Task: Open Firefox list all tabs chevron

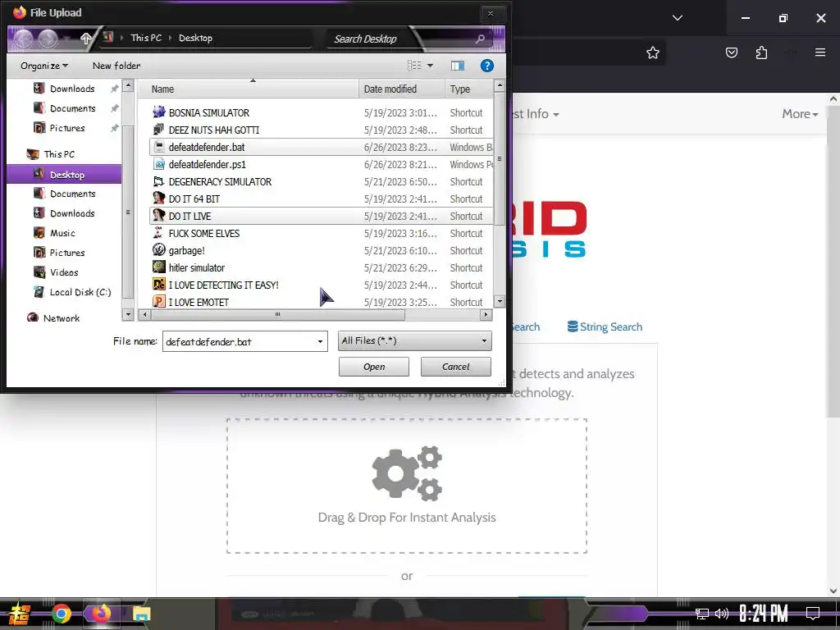Action: pyautogui.click(x=678, y=18)
